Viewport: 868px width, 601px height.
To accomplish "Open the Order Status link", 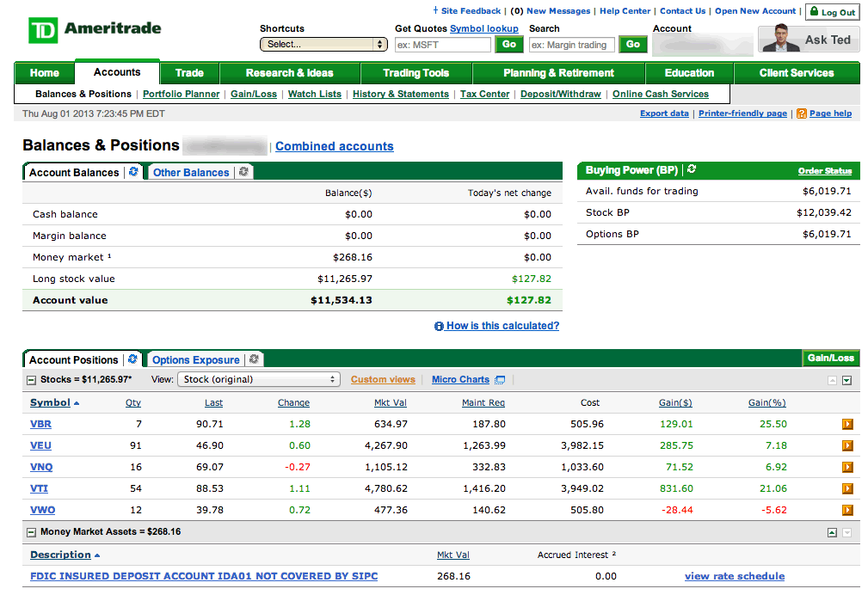I will click(825, 171).
